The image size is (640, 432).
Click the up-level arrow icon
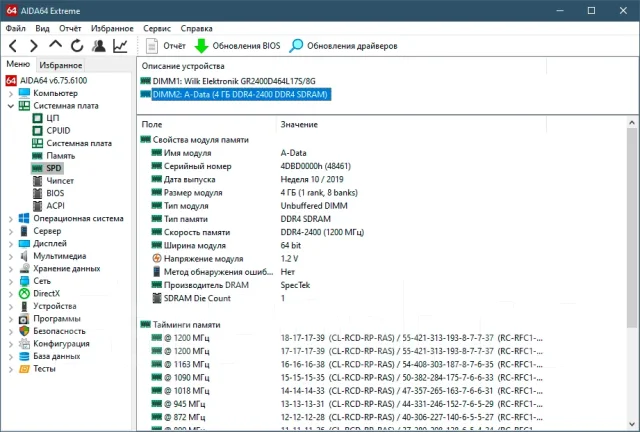pos(56,45)
